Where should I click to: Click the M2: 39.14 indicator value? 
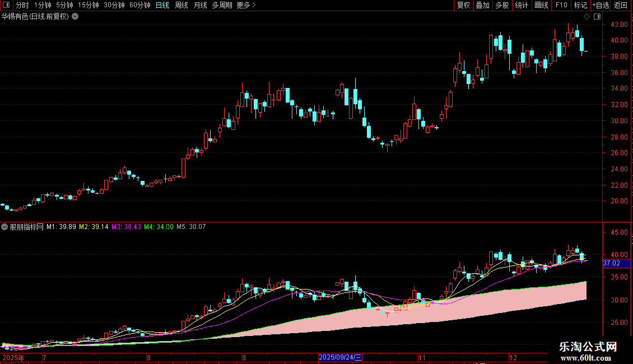pos(94,227)
